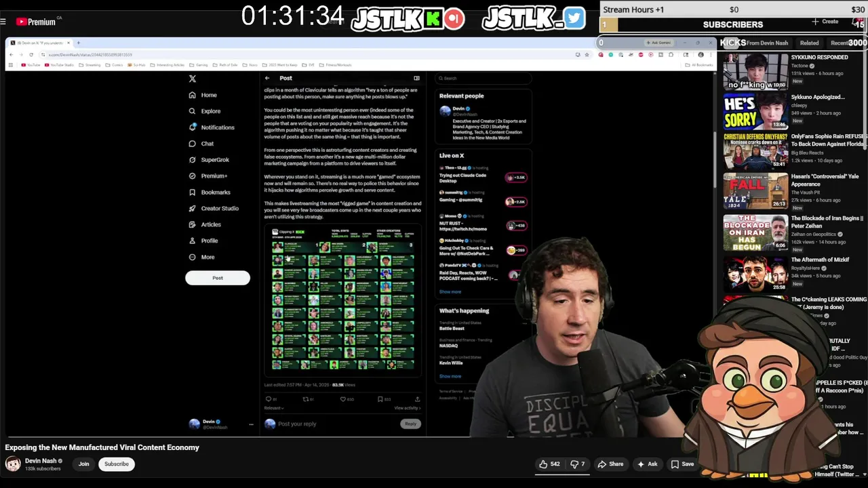Open Chat in the X sidebar
The height and width of the screenshot is (488, 868).
coord(201,144)
